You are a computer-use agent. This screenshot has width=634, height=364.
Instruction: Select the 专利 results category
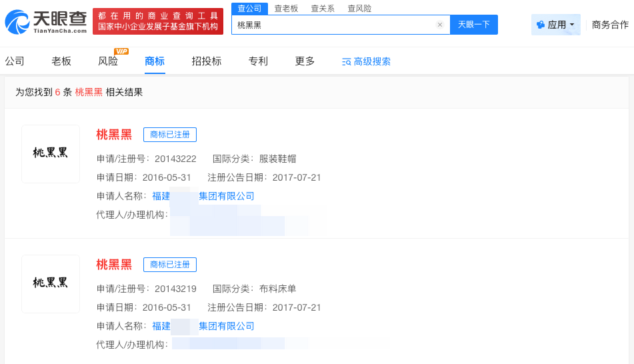(x=258, y=61)
